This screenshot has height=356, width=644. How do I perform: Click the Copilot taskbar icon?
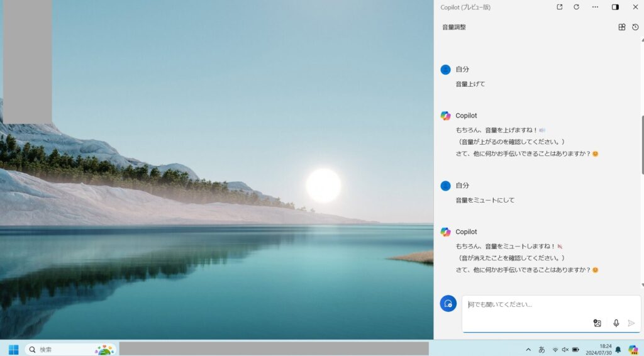tap(633, 349)
